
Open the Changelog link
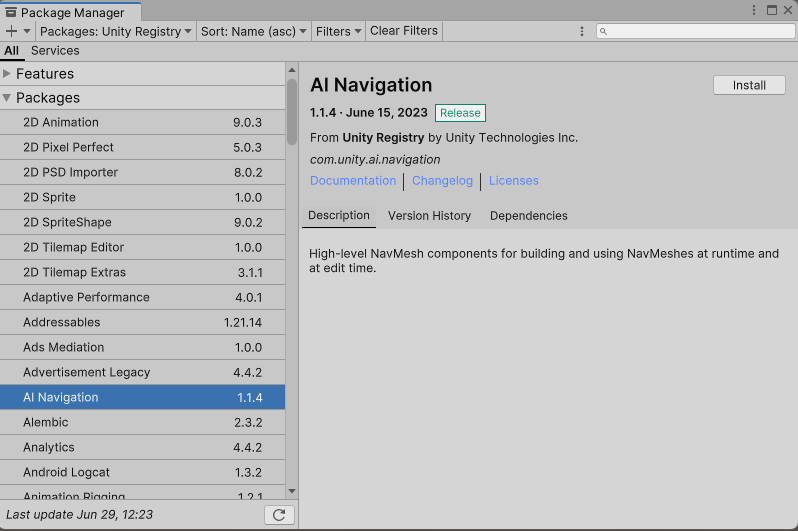tap(442, 181)
